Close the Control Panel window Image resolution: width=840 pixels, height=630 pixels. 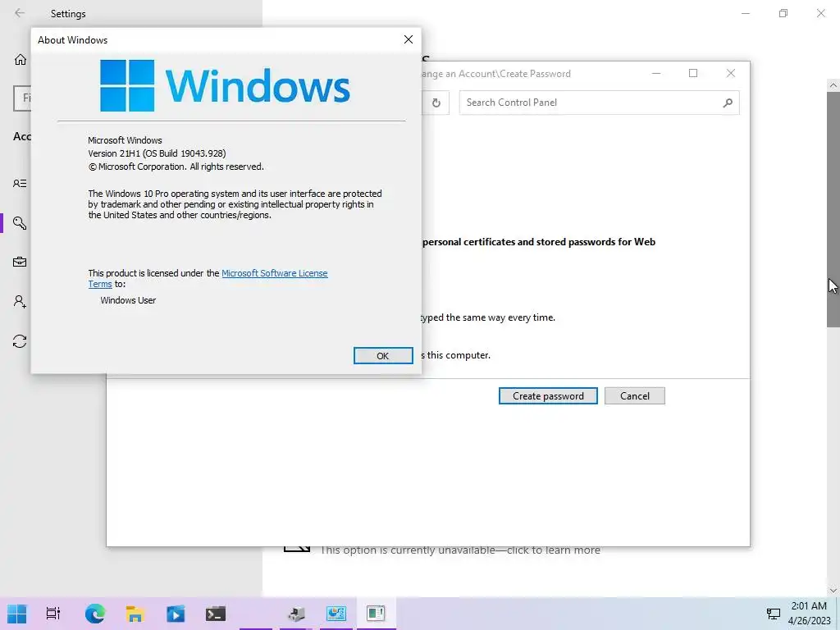(731, 73)
